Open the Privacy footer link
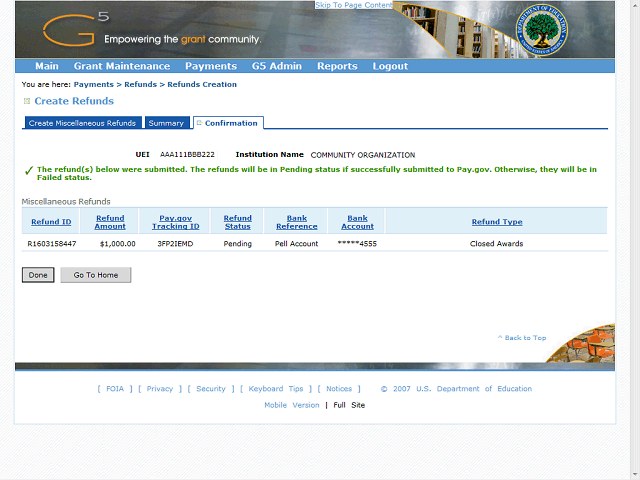Image resolution: width=640 pixels, height=480 pixels. coord(160,389)
